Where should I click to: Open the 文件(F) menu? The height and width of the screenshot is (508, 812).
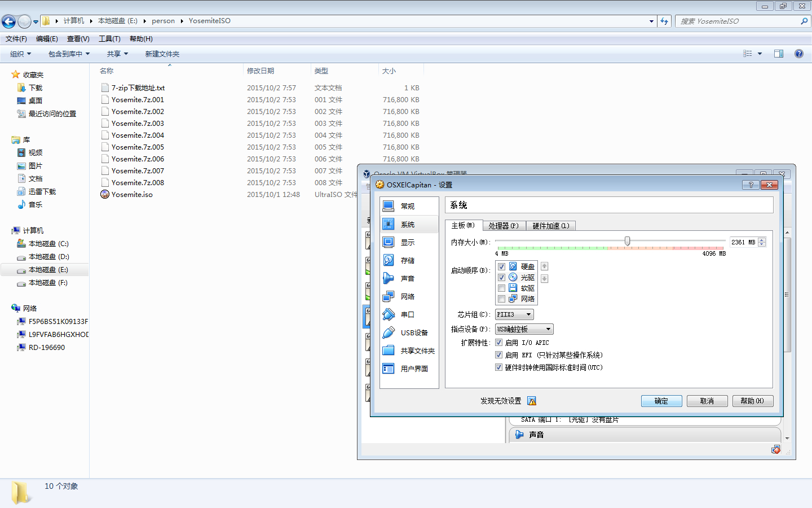tap(16, 38)
